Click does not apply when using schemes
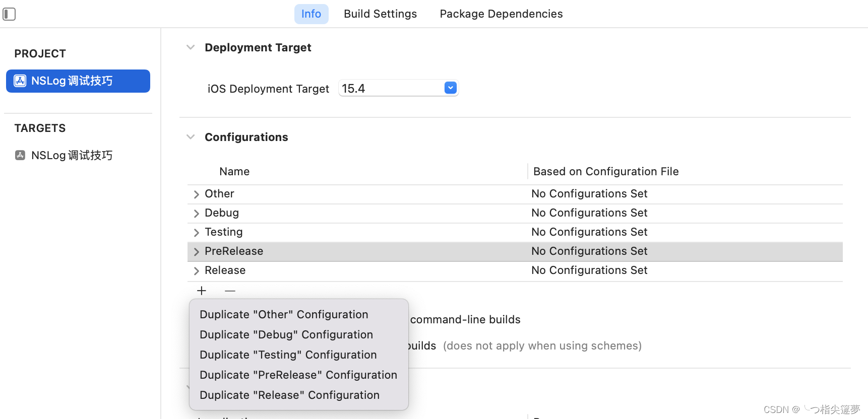Screen dimensions: 868x419 click(542, 346)
